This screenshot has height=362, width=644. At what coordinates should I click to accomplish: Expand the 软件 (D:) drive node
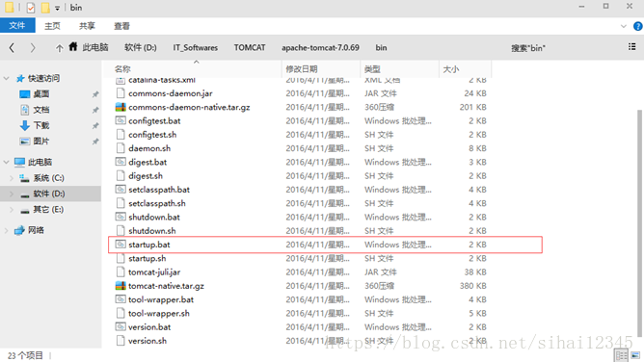(x=12, y=194)
